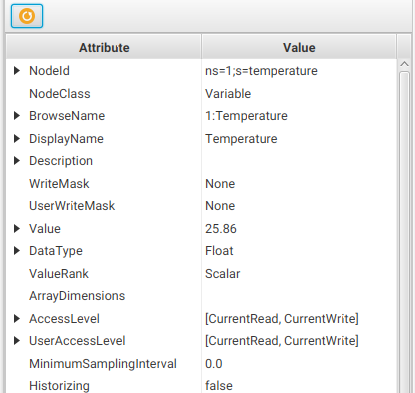
Task: Click the UserWriteMask None value
Action: [220, 206]
